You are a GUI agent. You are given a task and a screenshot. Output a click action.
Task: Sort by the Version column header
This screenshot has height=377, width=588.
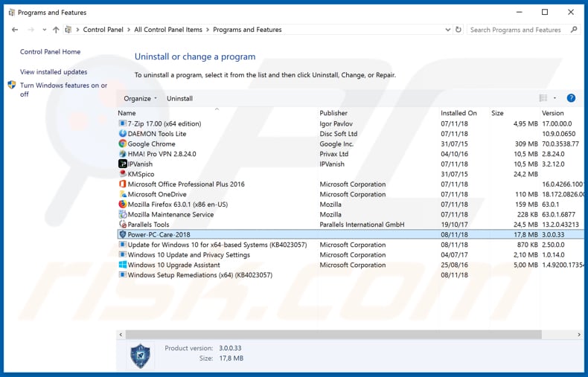coord(552,113)
